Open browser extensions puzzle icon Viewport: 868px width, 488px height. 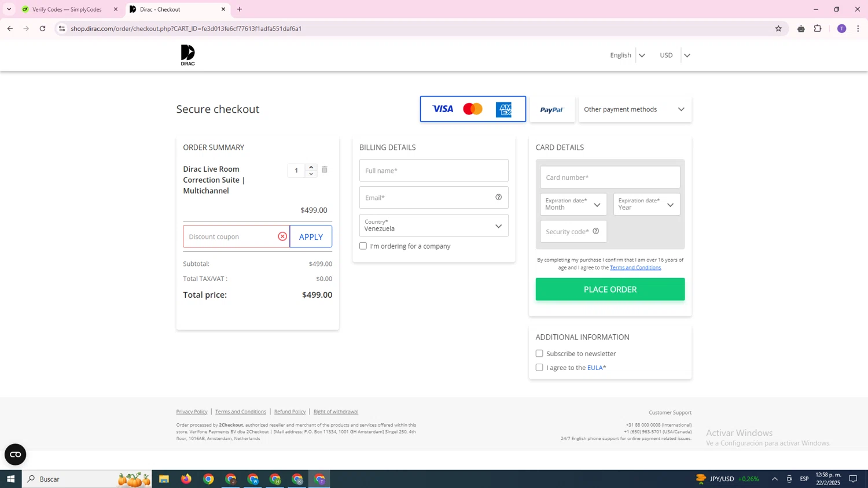(x=818, y=28)
